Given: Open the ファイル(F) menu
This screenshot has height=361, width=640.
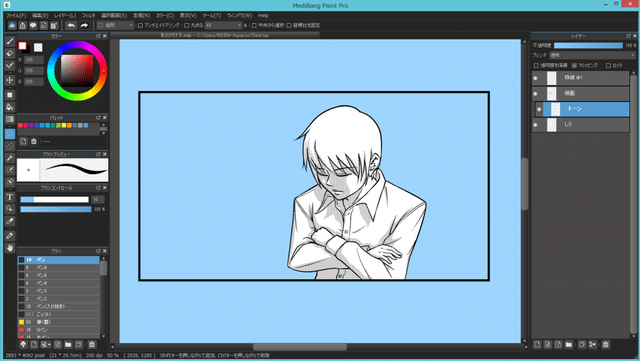Looking at the screenshot, I should click(x=16, y=16).
